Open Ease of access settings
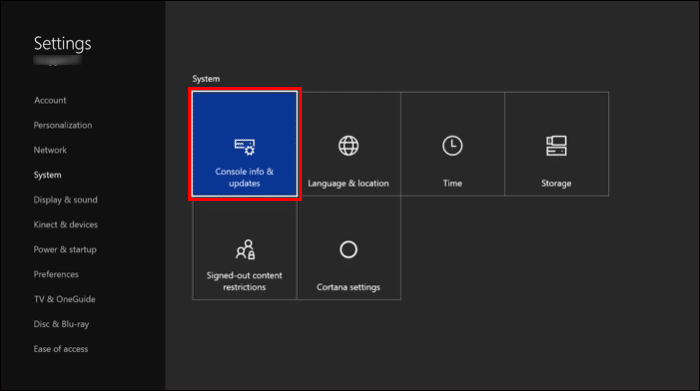 [x=61, y=349]
